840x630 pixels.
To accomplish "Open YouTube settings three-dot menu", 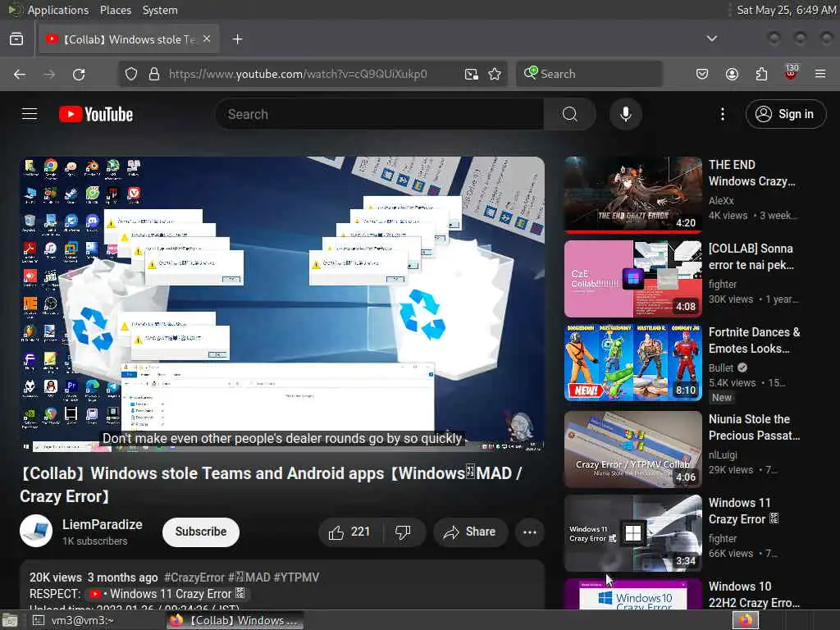I will click(723, 114).
